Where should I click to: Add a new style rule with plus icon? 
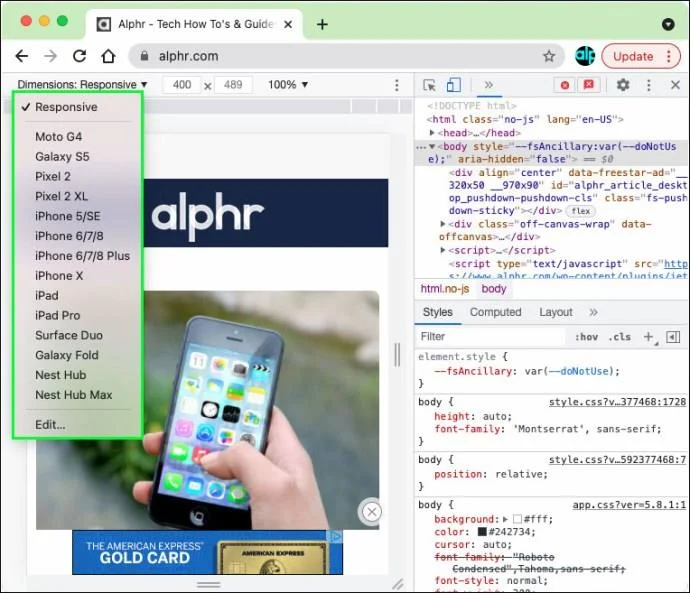648,337
